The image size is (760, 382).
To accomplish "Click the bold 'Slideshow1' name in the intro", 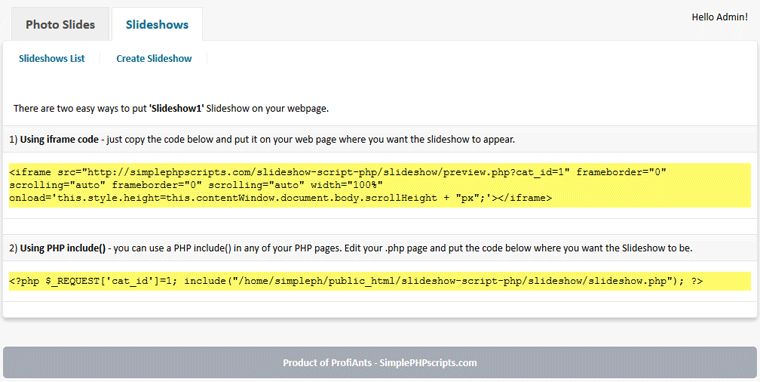I will [x=176, y=109].
